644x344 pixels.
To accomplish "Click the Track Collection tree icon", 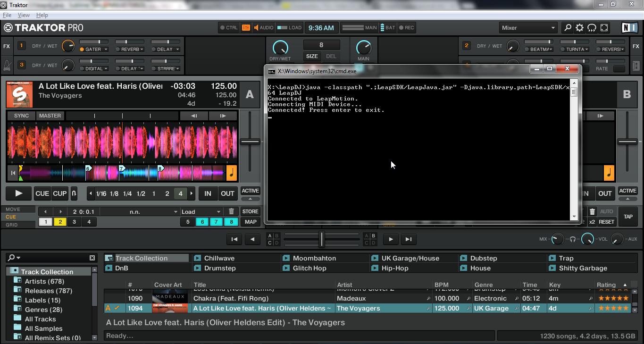I will (x=14, y=271).
